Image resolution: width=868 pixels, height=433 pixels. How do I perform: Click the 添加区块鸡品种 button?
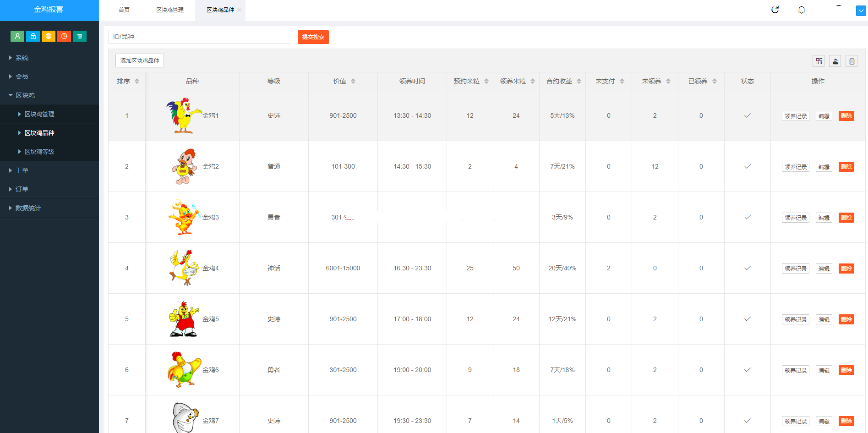pyautogui.click(x=139, y=60)
